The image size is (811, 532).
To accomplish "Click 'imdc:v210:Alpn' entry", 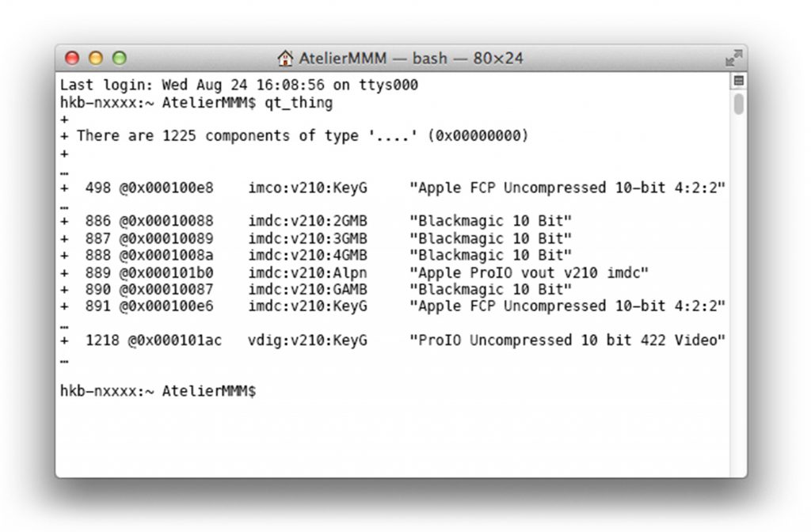I will tap(308, 272).
